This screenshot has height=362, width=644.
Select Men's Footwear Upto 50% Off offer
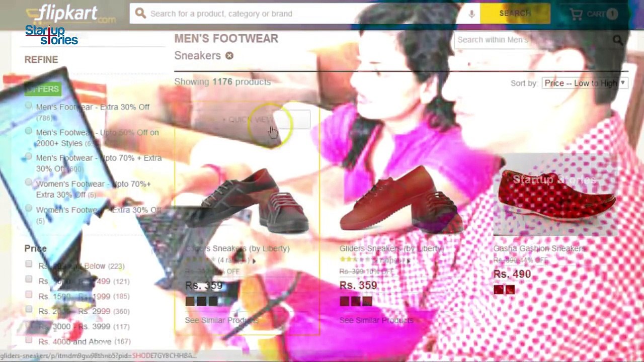[x=29, y=132]
